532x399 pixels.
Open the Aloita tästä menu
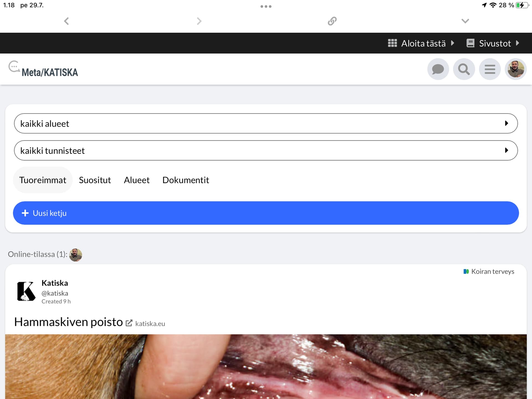tap(421, 43)
